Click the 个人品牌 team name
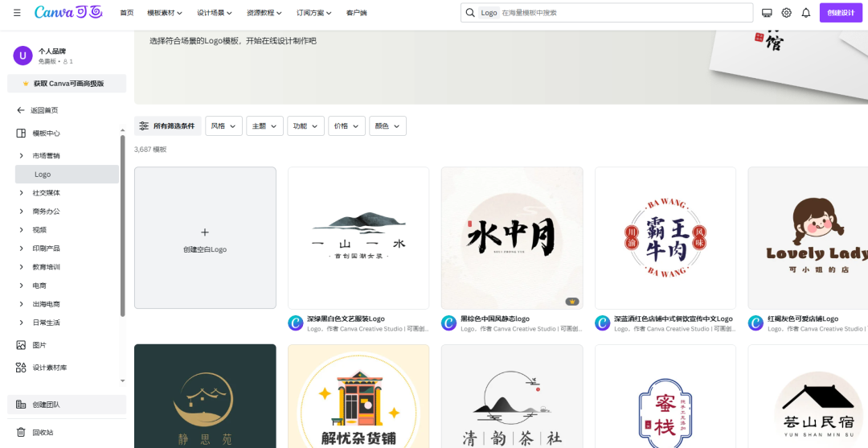Screen dimensions: 868x448 [52, 51]
